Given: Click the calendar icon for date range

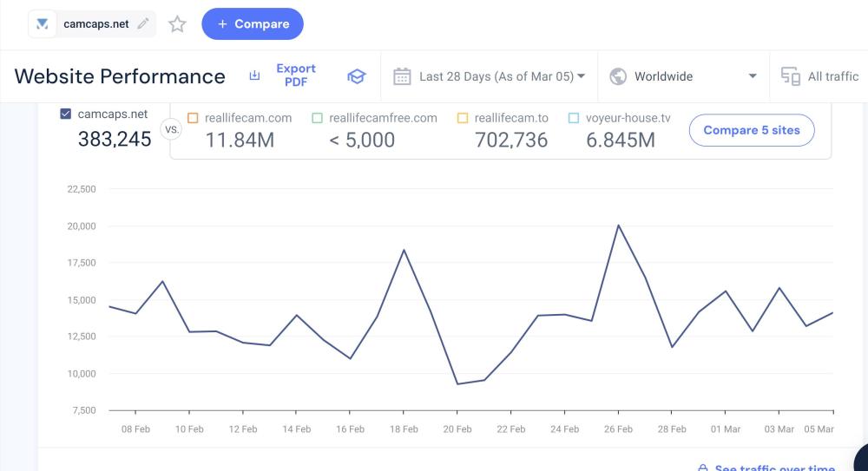Looking at the screenshot, I should coord(402,76).
